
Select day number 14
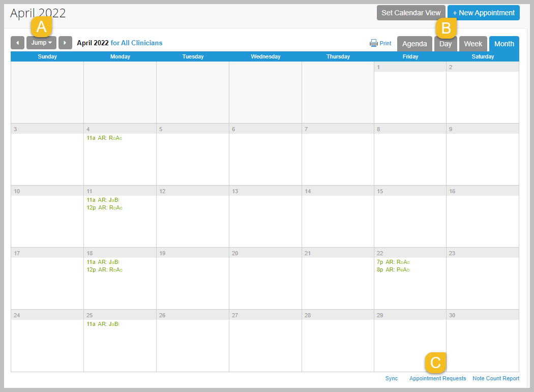coord(308,191)
